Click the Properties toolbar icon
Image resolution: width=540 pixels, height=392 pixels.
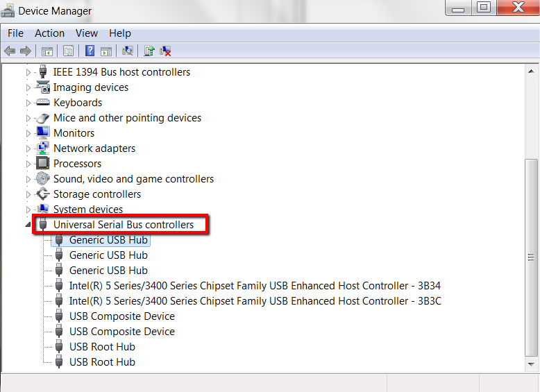pyautogui.click(x=68, y=51)
